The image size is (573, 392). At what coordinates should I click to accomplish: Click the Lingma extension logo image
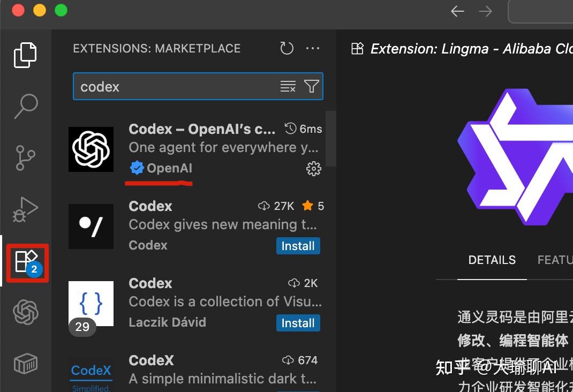tap(515, 157)
